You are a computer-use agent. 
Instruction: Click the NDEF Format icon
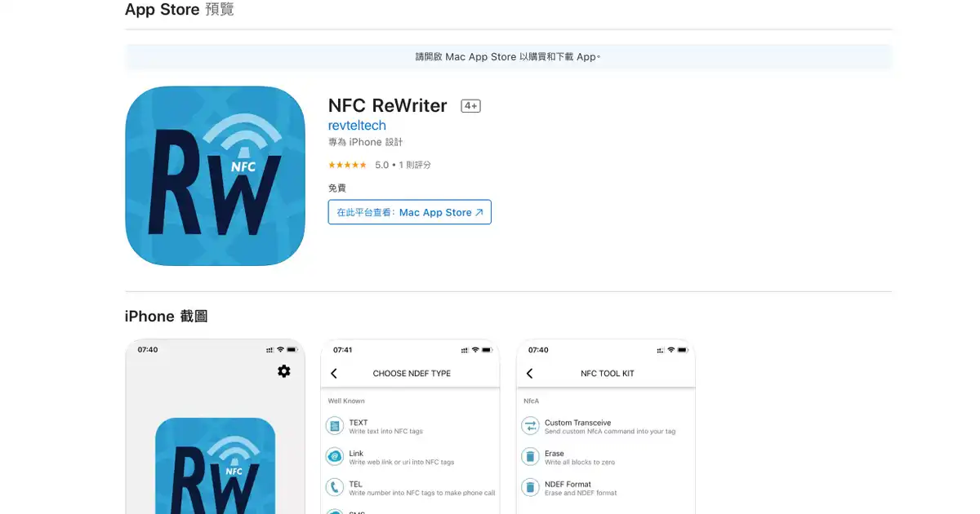pos(531,488)
